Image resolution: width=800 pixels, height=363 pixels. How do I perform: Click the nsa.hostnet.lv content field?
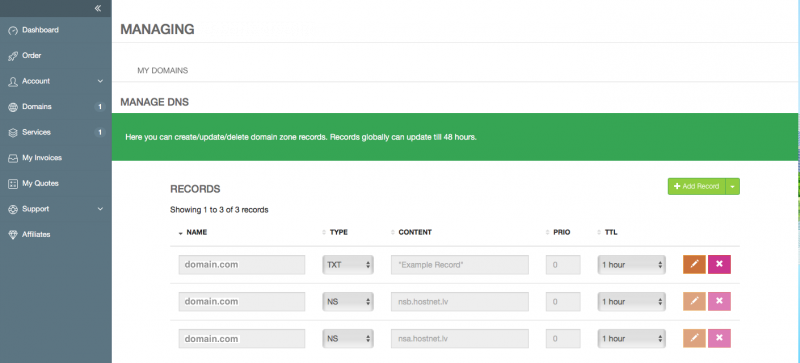pyautogui.click(x=460, y=338)
